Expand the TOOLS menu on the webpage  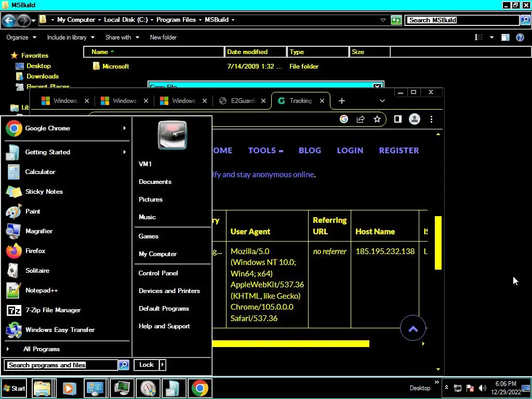265,151
